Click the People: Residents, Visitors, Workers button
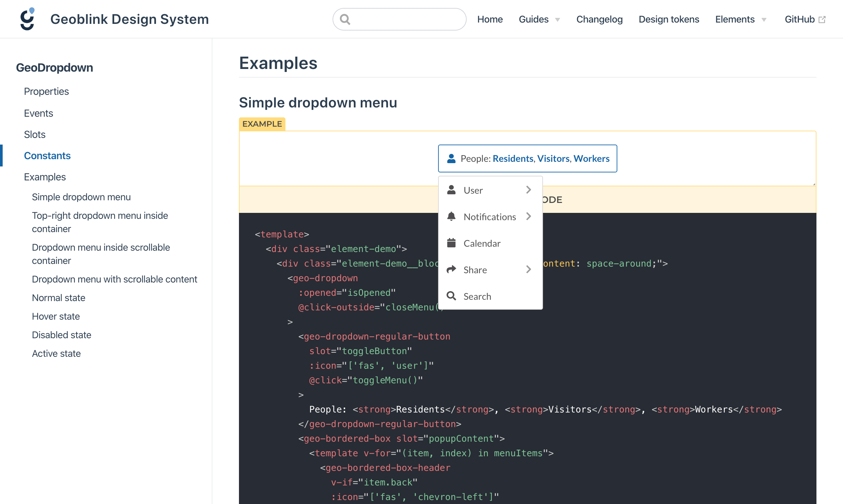This screenshot has height=504, width=843. click(527, 158)
